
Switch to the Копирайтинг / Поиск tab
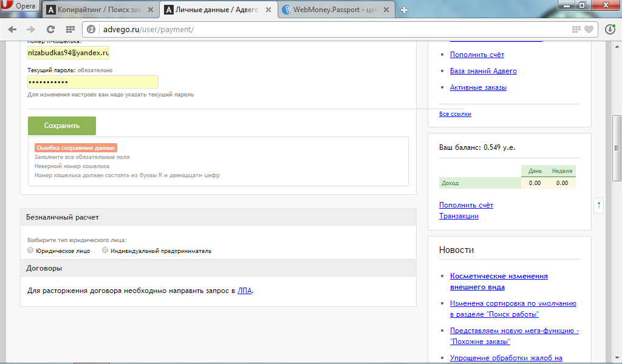[100, 10]
